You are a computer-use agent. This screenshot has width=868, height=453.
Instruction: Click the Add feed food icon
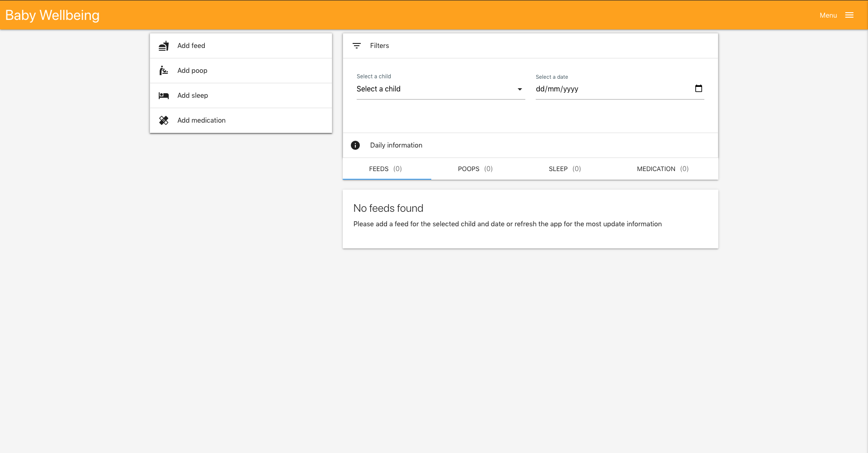[164, 46]
